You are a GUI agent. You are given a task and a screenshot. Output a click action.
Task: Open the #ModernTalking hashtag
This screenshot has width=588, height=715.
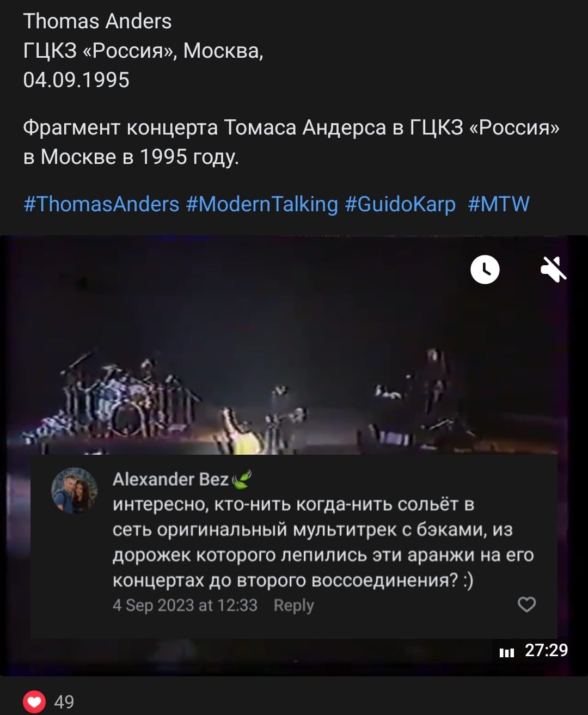coord(262,204)
